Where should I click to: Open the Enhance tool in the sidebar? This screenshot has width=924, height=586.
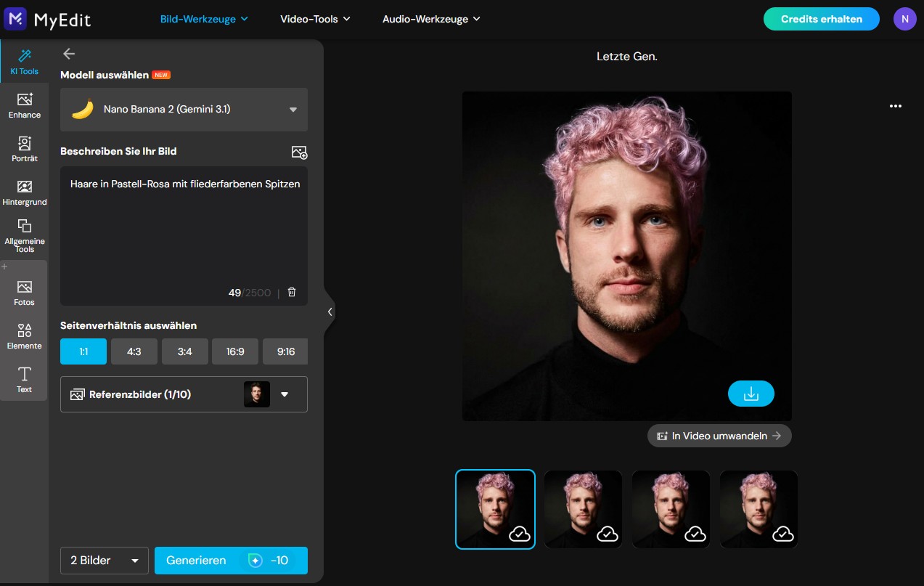24,106
